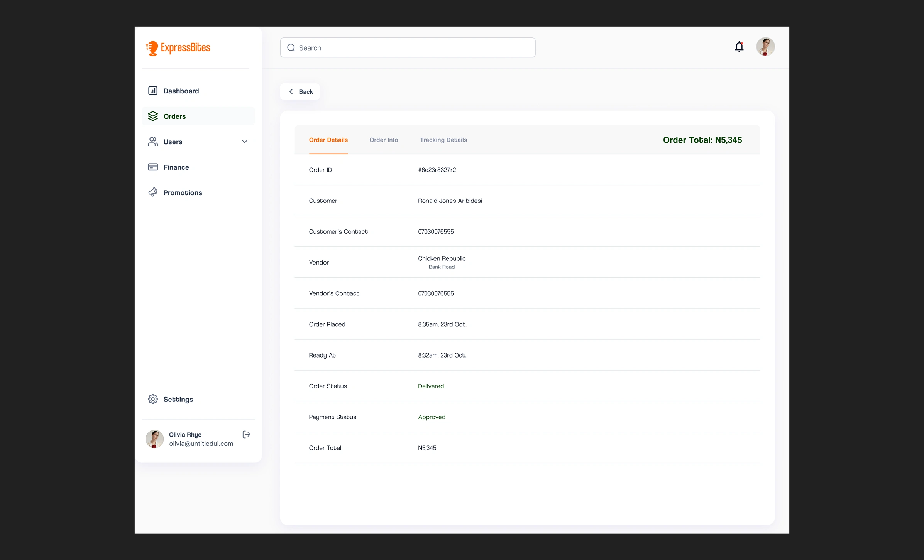Switch to the Order Info tab
This screenshot has width=924, height=560.
pyautogui.click(x=384, y=140)
